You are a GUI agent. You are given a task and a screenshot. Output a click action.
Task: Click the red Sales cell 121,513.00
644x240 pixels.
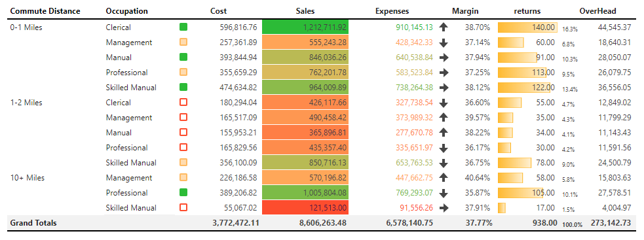305,207
